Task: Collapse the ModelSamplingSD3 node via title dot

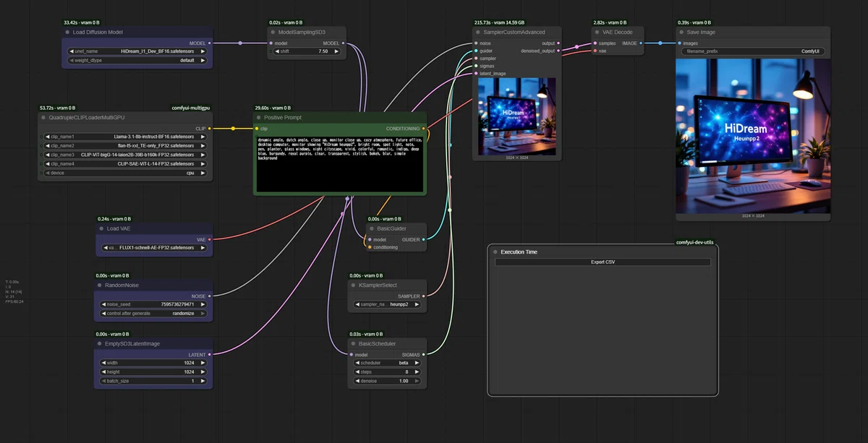Action: pos(273,33)
